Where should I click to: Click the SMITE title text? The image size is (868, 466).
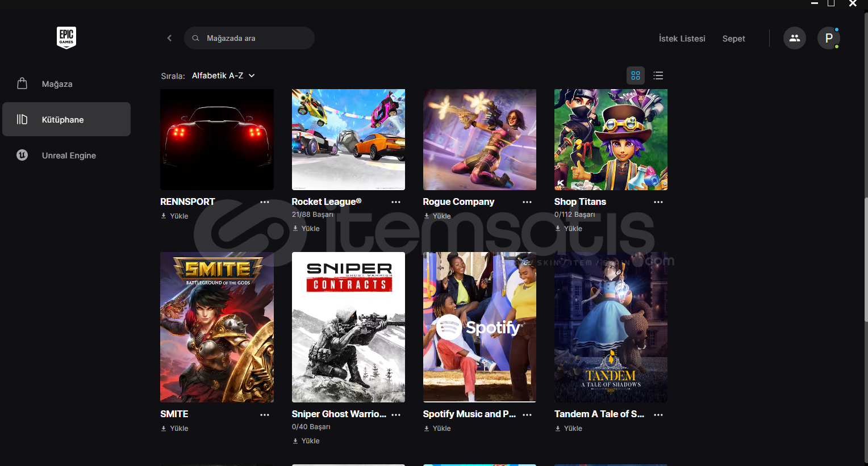point(174,414)
